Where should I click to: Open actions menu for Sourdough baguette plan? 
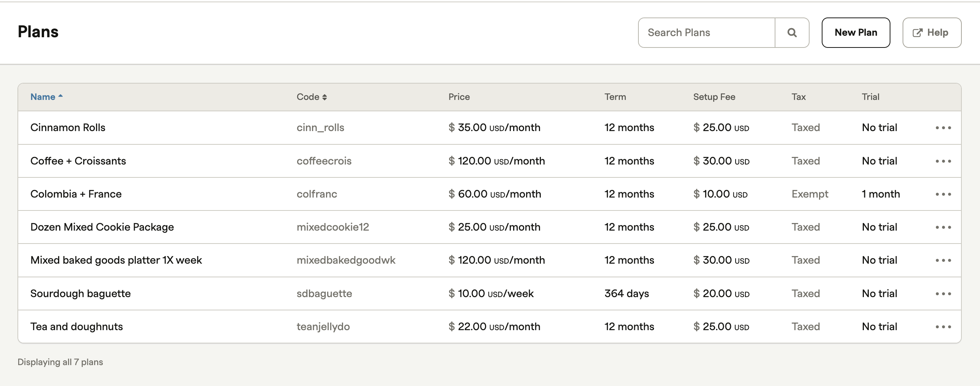coord(943,294)
